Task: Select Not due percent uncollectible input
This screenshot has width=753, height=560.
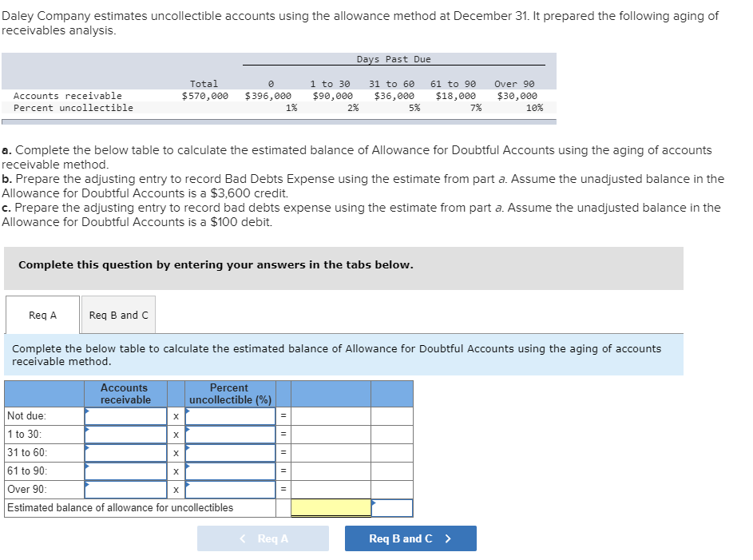Action: (231, 416)
